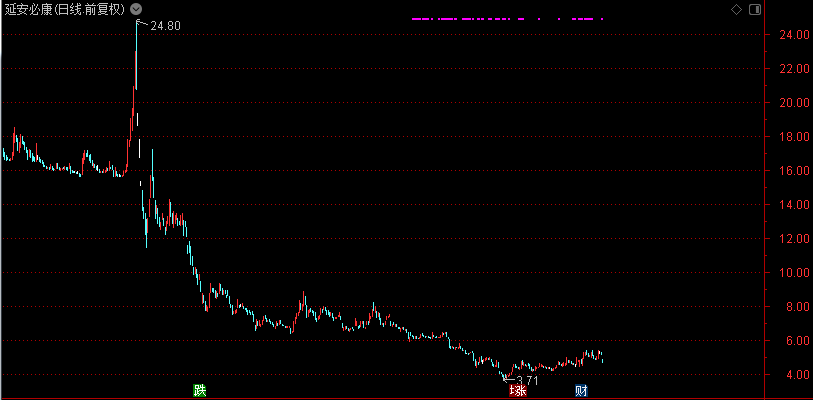
Task: Click the red 涨 event marker
Action: click(x=518, y=390)
